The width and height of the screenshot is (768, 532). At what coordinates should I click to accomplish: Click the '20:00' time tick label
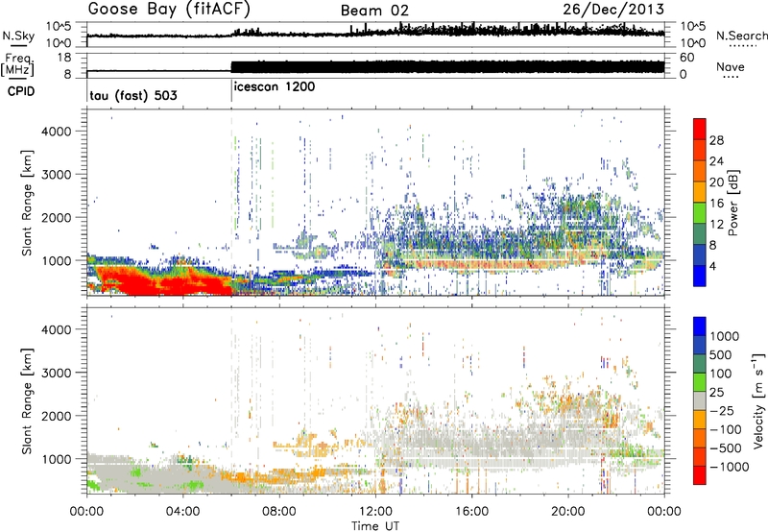pyautogui.click(x=568, y=512)
